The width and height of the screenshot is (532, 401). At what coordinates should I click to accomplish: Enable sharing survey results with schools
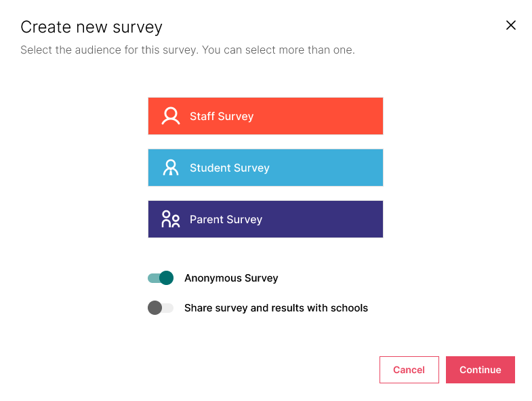click(161, 307)
